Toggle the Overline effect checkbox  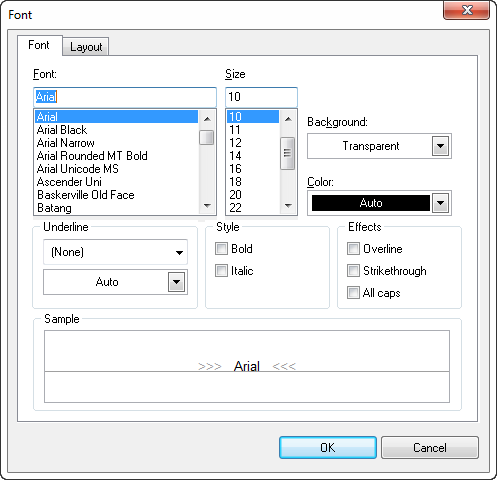click(353, 249)
